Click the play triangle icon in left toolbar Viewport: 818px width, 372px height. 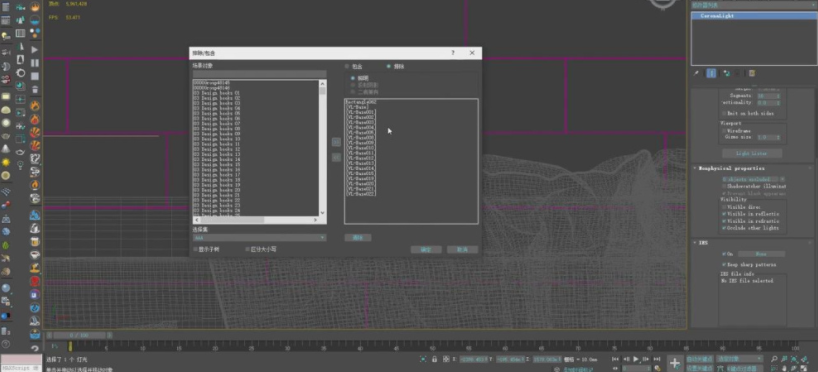[34, 50]
